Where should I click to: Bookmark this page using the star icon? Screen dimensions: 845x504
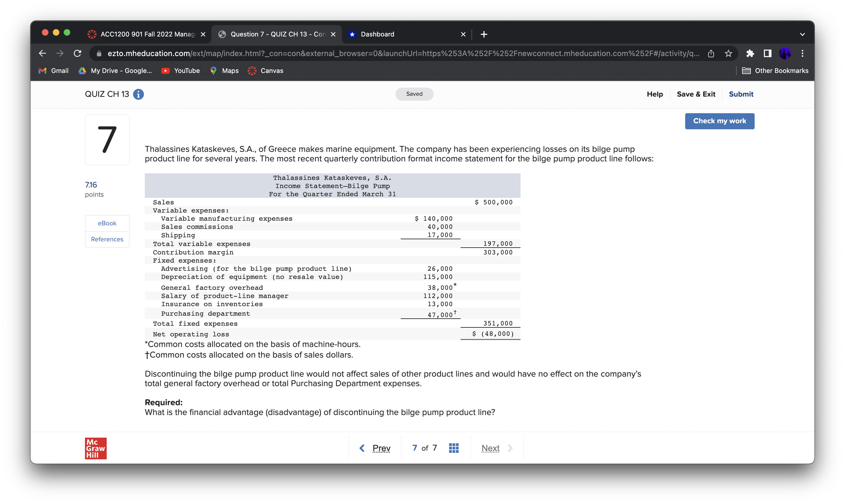coord(728,53)
